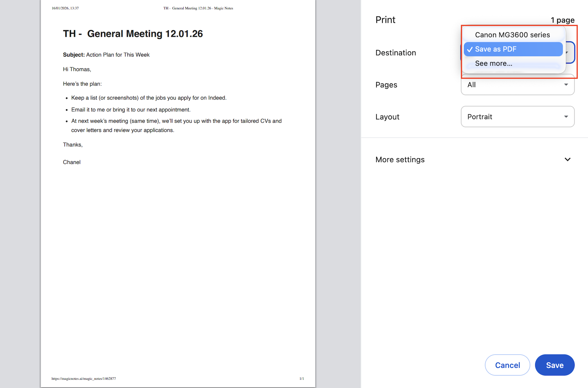Open the Pages dropdown showing All
Viewport: 588px width, 388px height.
[517, 85]
